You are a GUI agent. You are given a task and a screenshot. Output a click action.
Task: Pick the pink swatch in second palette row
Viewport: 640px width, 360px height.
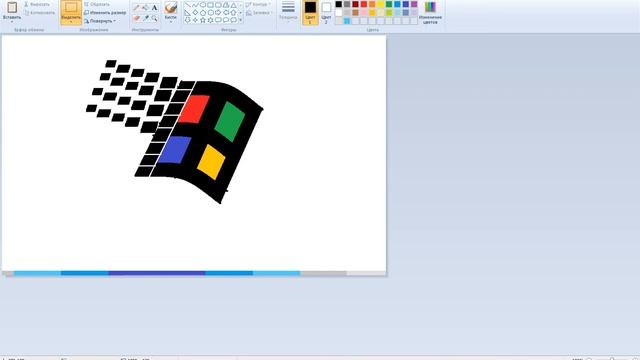coord(364,13)
